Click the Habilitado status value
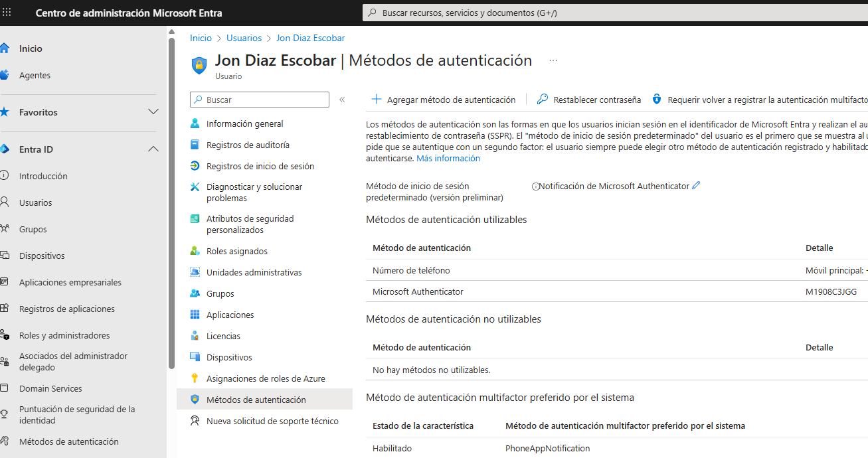This screenshot has height=458, width=868. coord(392,448)
